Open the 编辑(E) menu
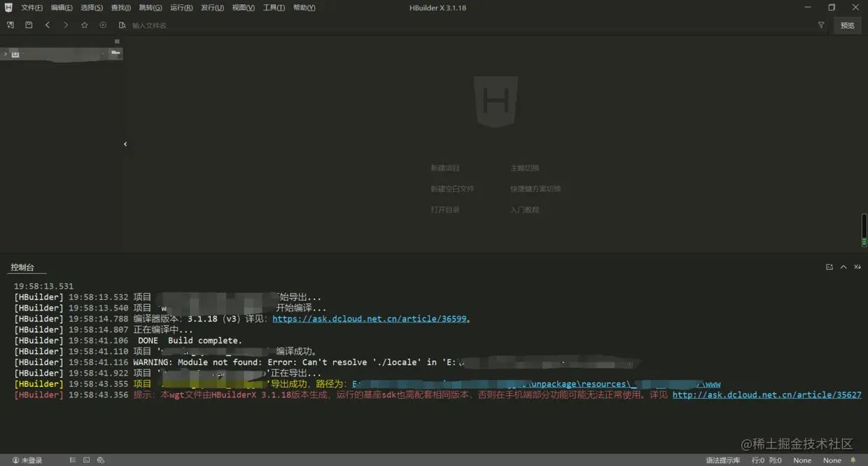This screenshot has height=466, width=868. pos(62,8)
